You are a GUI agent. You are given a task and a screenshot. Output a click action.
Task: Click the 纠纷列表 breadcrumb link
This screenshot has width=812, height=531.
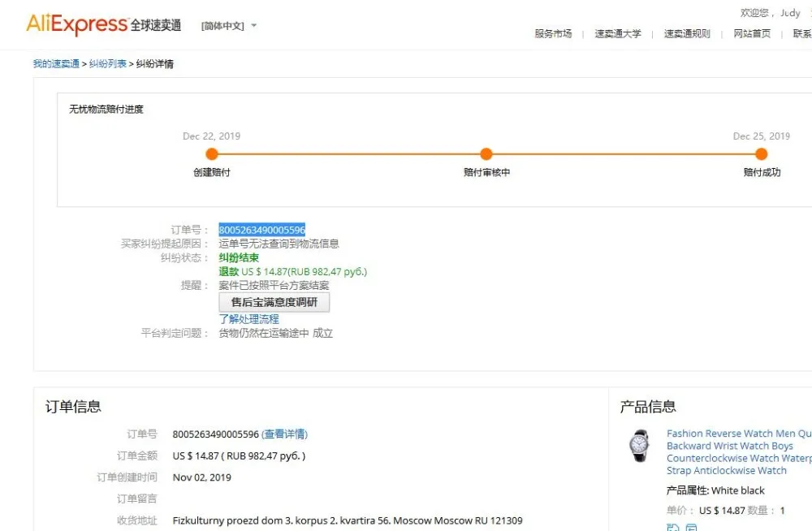point(108,63)
